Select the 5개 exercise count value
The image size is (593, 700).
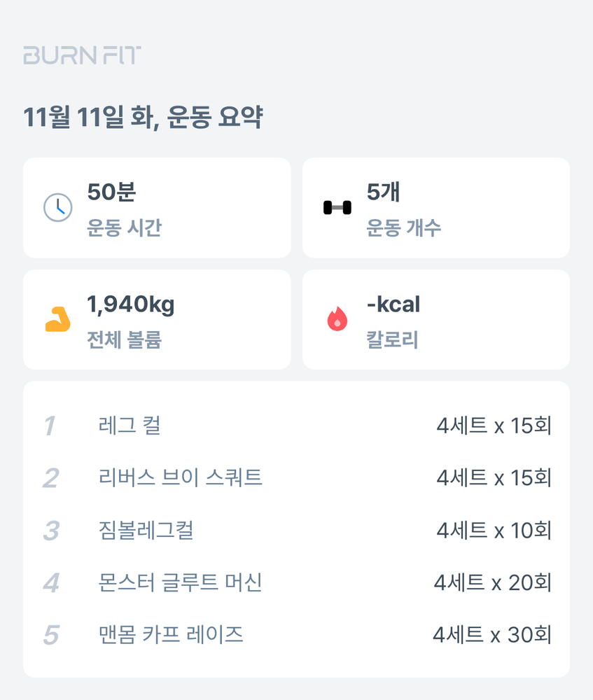[x=383, y=192]
